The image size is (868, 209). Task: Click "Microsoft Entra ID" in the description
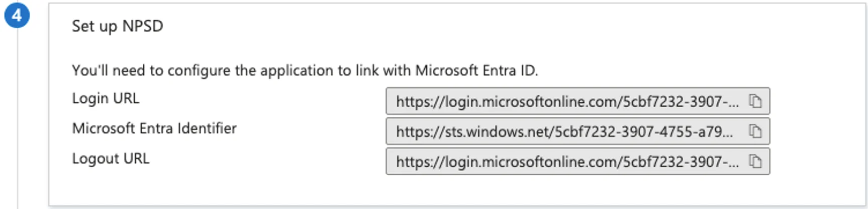476,71
